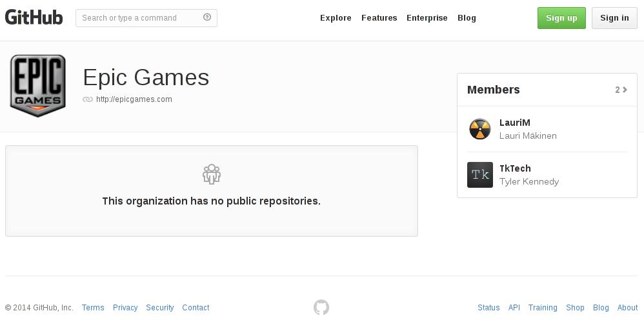
Task: Open the Explore menu item
Action: (x=336, y=18)
